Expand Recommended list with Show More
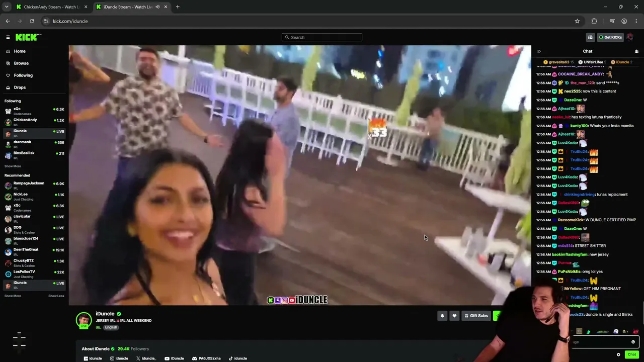The width and height of the screenshot is (644, 362). [x=13, y=296]
